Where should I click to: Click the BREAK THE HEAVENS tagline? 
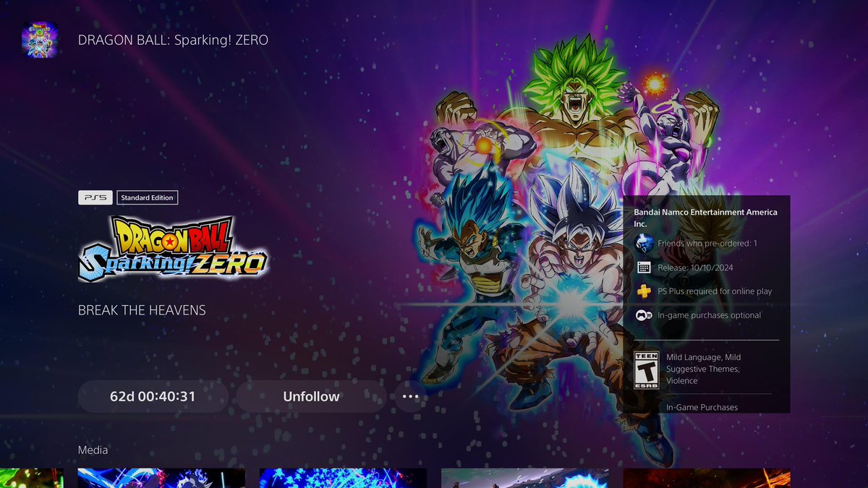click(142, 310)
